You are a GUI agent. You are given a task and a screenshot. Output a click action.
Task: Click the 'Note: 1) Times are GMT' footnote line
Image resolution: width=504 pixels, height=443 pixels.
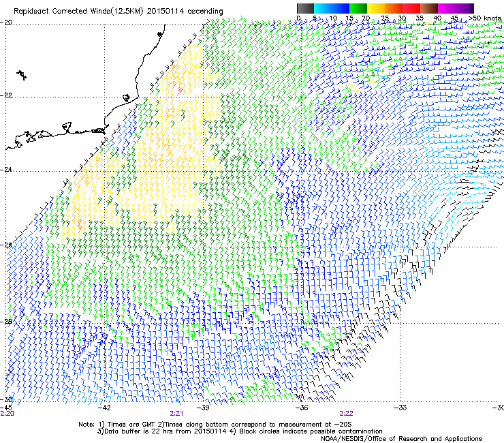pyautogui.click(x=215, y=425)
